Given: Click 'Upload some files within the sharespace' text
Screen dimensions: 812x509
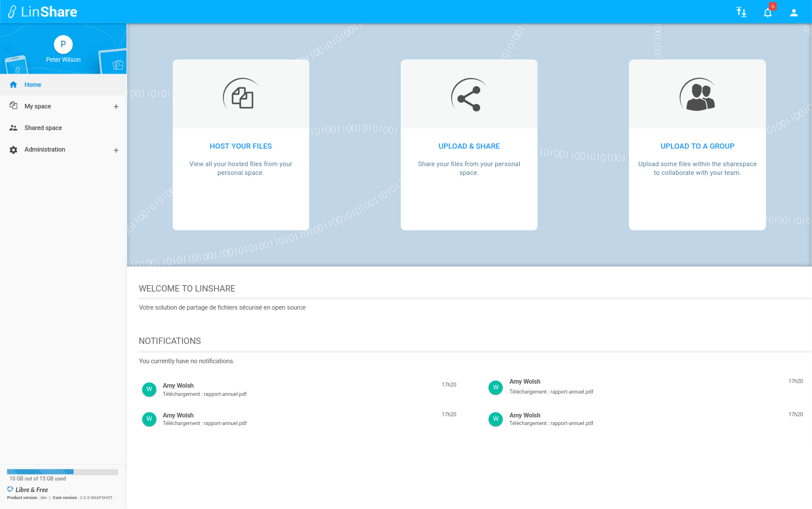Looking at the screenshot, I should (697, 169).
